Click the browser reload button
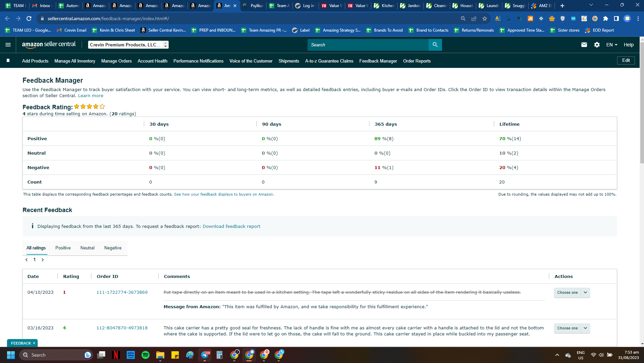The width and height of the screenshot is (644, 363). click(29, 18)
